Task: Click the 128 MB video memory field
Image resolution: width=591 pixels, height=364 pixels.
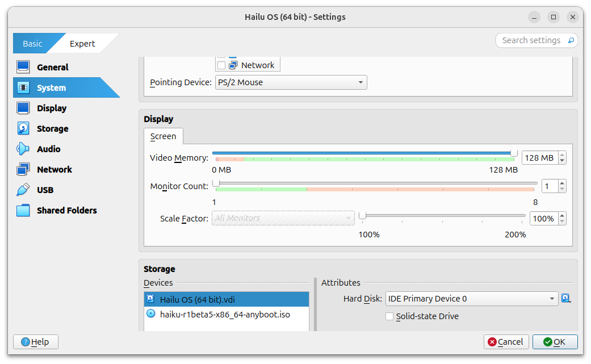Action: (540, 157)
